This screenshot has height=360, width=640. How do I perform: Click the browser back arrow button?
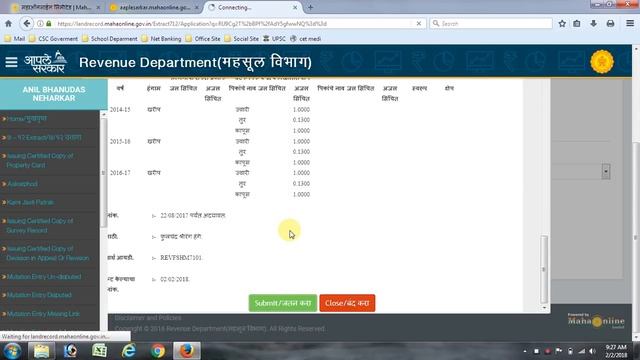click(x=27, y=24)
